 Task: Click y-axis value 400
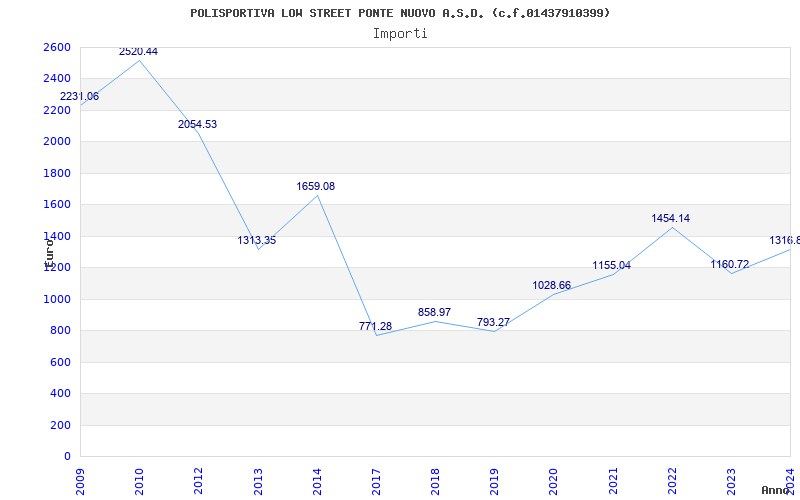click(x=60, y=394)
